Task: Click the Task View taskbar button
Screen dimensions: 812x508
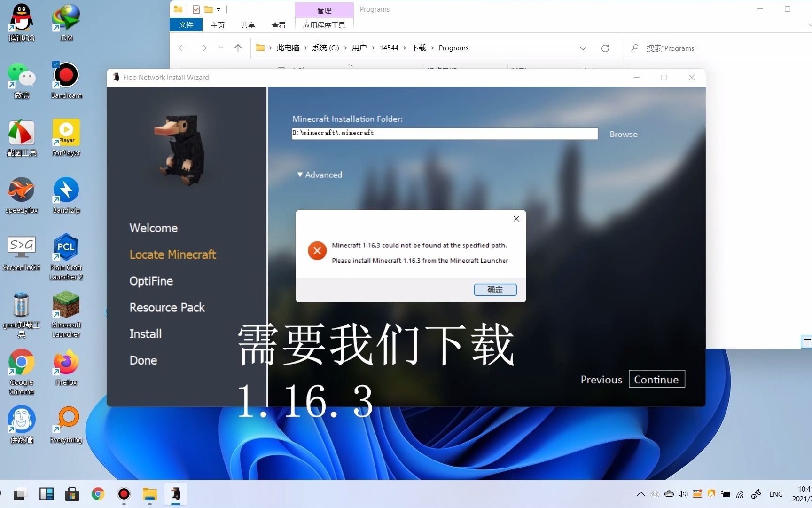Action: 19,494
